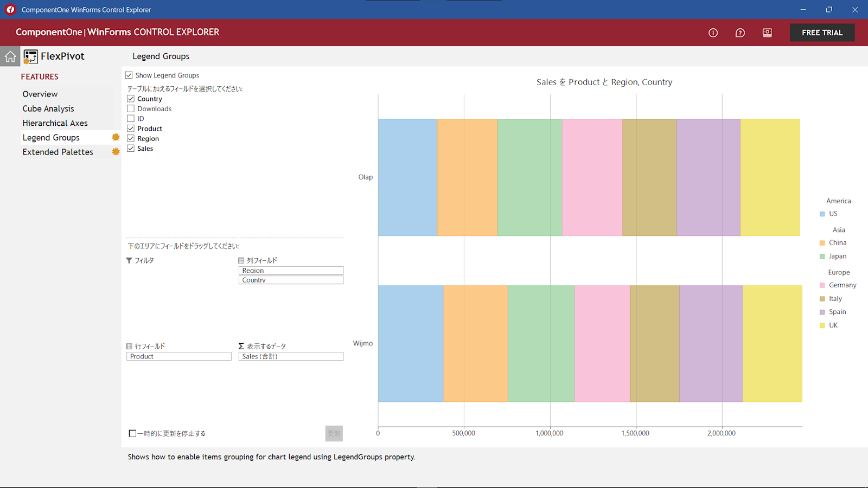
Task: Click the FREE TRIAL button
Action: pyautogui.click(x=822, y=33)
